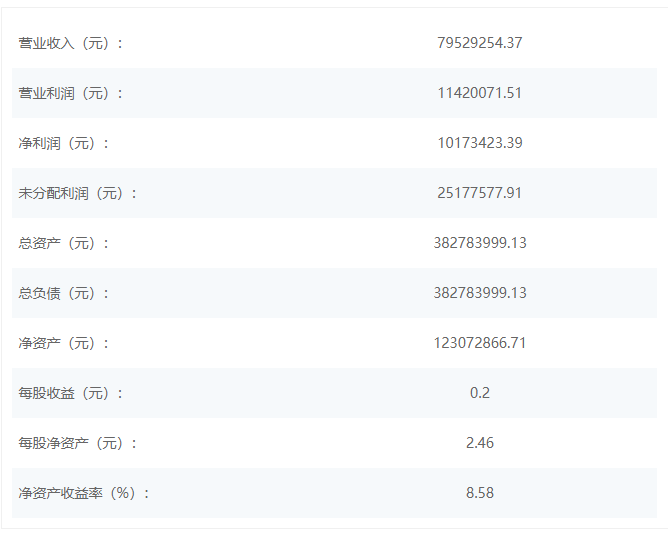Select the value in the 总资产 row

[480, 243]
